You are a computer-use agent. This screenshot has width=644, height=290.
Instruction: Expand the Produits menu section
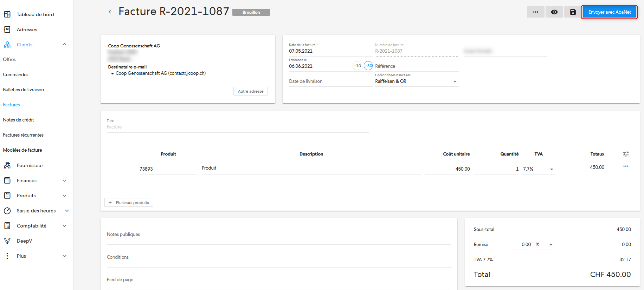65,196
